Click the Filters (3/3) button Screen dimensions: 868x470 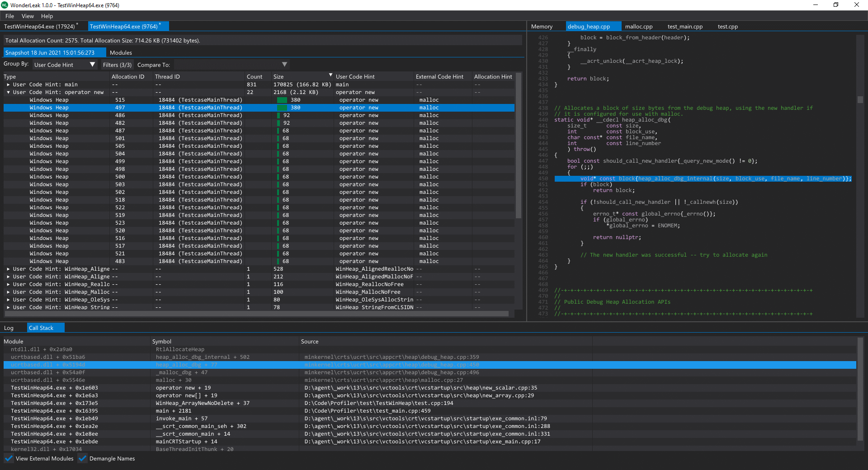tap(117, 64)
